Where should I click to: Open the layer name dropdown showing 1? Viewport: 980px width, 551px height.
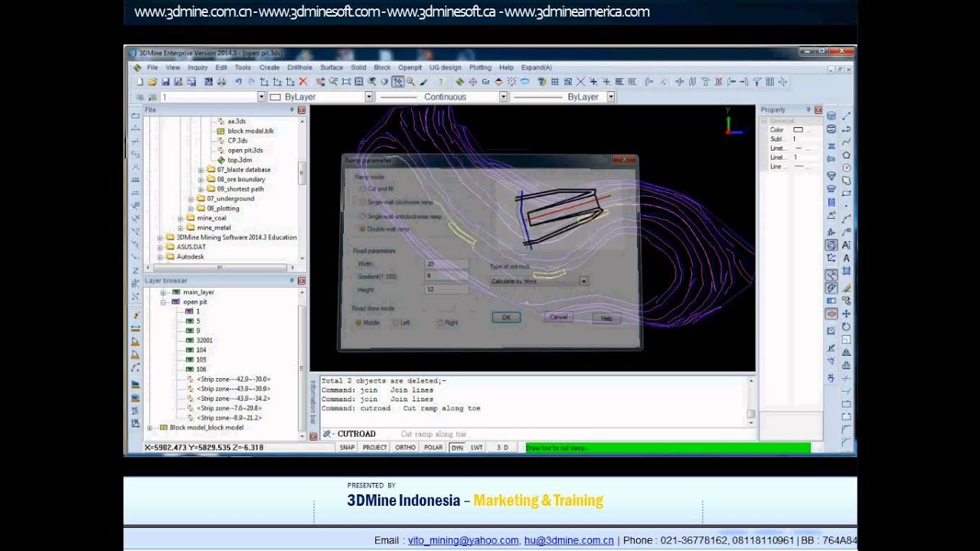261,97
